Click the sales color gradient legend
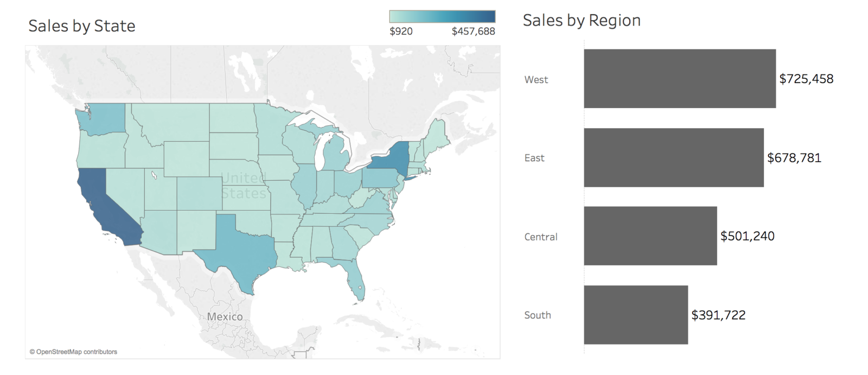The width and height of the screenshot is (868, 375). tap(442, 16)
